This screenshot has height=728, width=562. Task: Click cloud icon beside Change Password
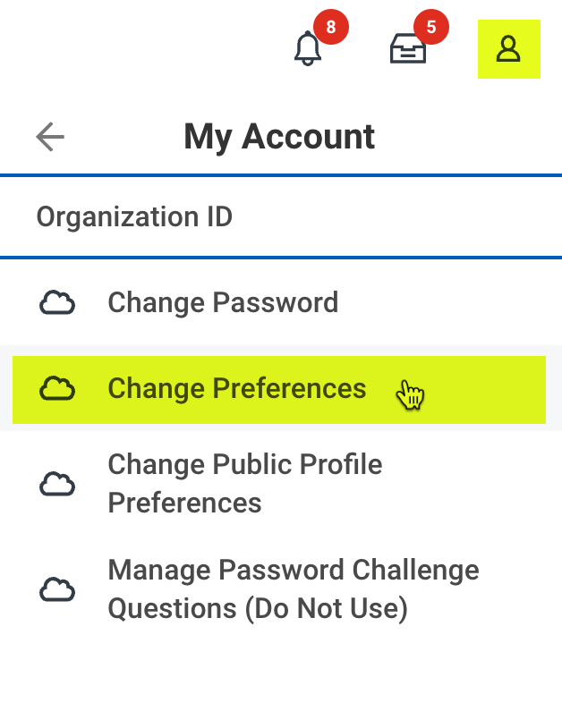[x=57, y=303]
